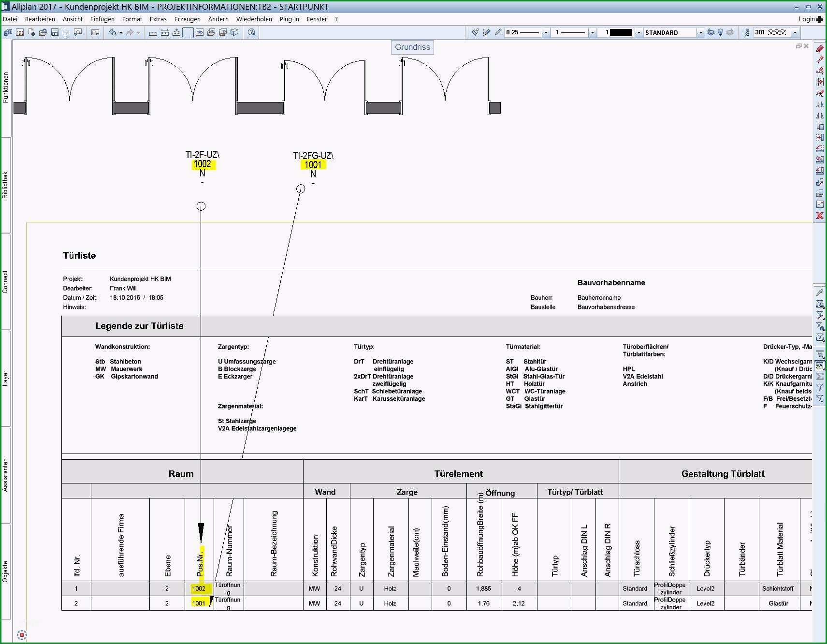Click the new document icon
Viewport: 827px width, 644px height.
(x=31, y=32)
